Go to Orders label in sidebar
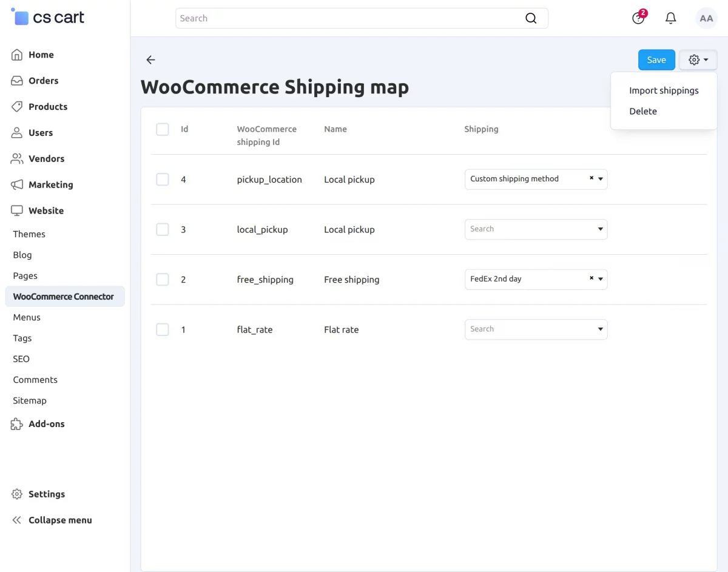This screenshot has height=572, width=728. [x=44, y=81]
